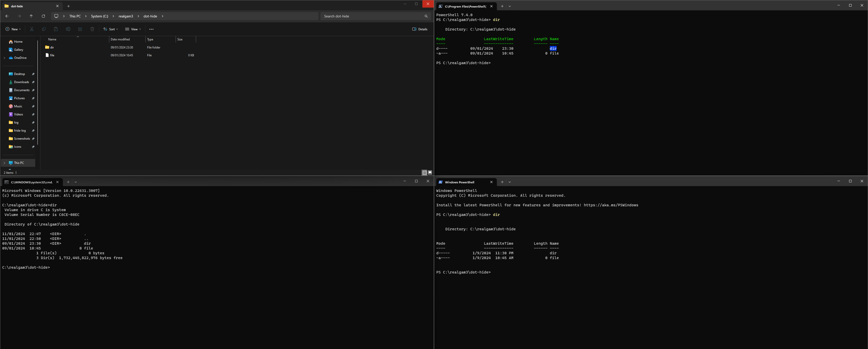Screen dimensions: 868x349
Task: Switch to details list view in status bar
Action: tap(425, 173)
